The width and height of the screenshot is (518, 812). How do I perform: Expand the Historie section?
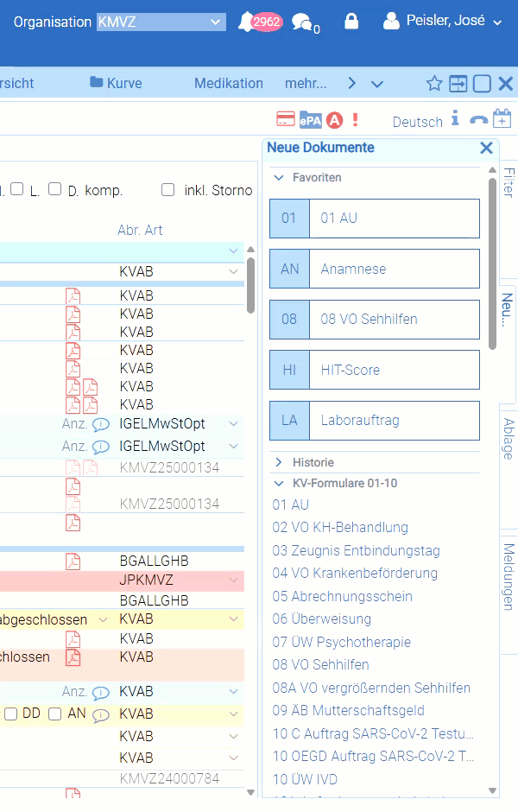[x=278, y=462]
